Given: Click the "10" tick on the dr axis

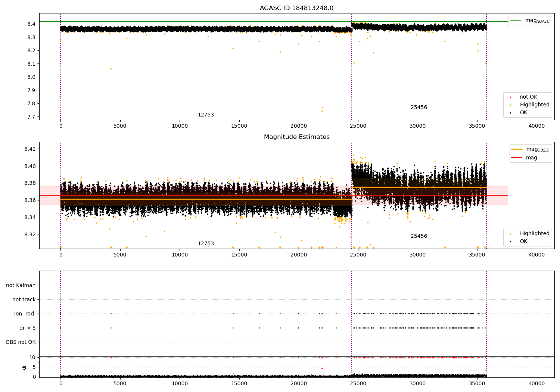Looking at the screenshot, I should (32, 357).
